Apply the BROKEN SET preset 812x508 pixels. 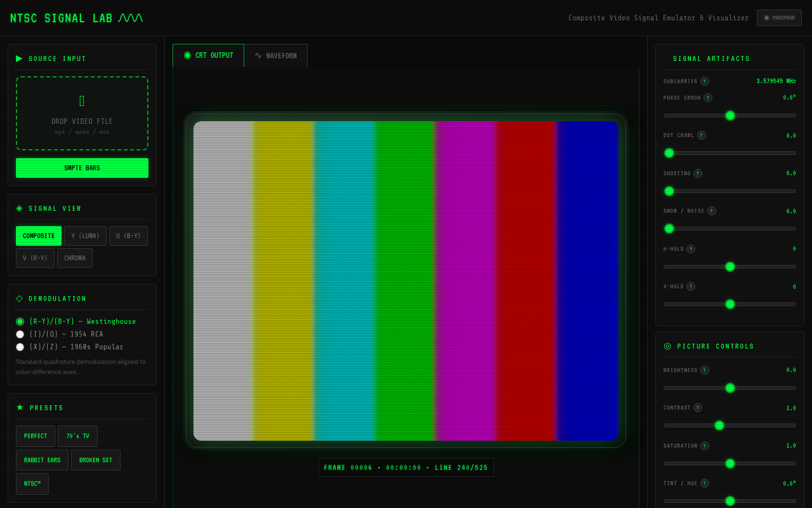click(x=95, y=460)
